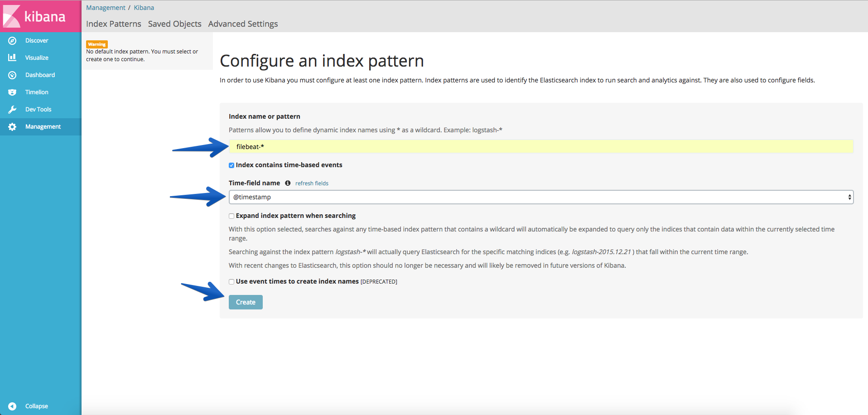Select Timelion from the sidebar
Image resolution: width=868 pixels, height=415 pixels.
(37, 92)
